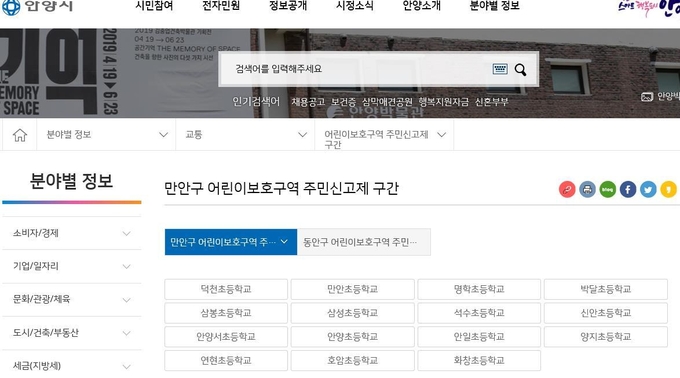The height and width of the screenshot is (378, 680).
Task: Copy link with red URL icon
Action: pyautogui.click(x=567, y=189)
